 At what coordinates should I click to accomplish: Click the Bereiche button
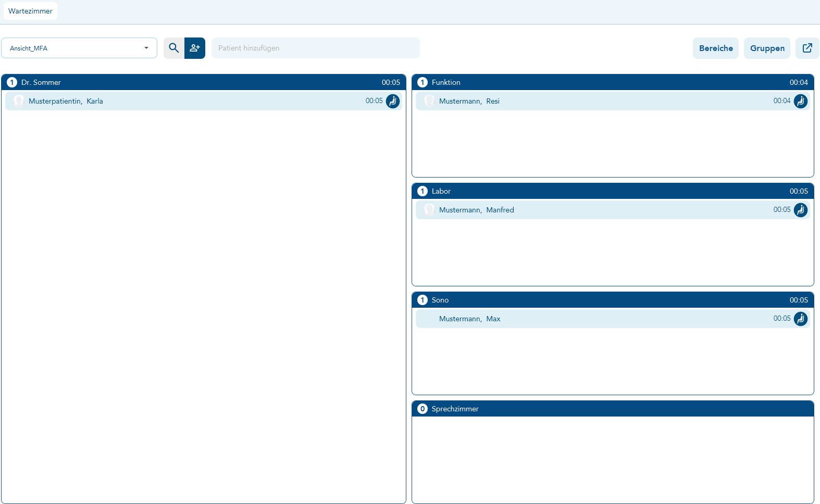click(715, 48)
